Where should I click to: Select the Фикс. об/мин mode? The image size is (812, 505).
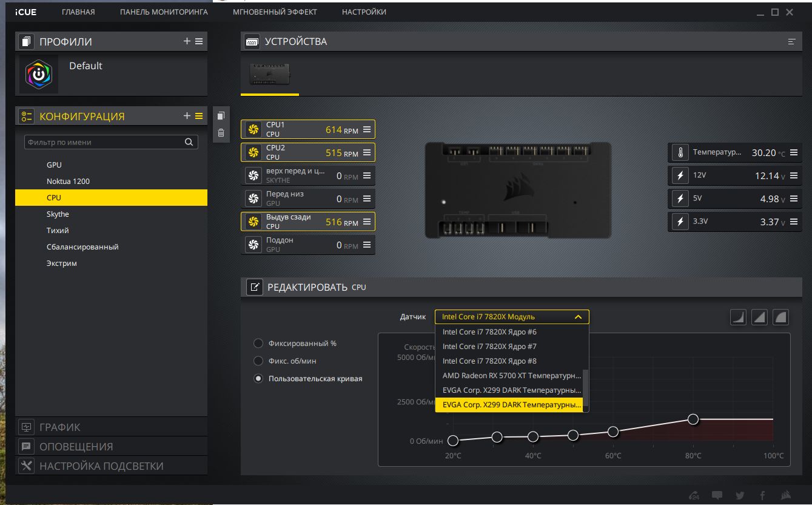click(x=258, y=361)
